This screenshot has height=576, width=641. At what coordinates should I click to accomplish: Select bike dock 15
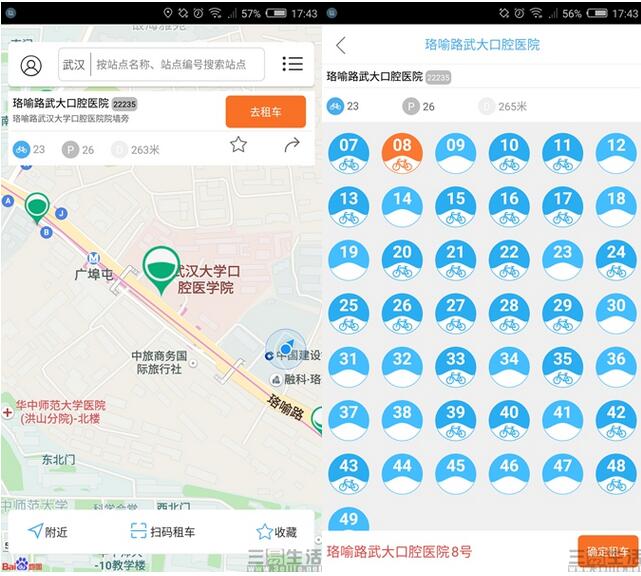456,207
